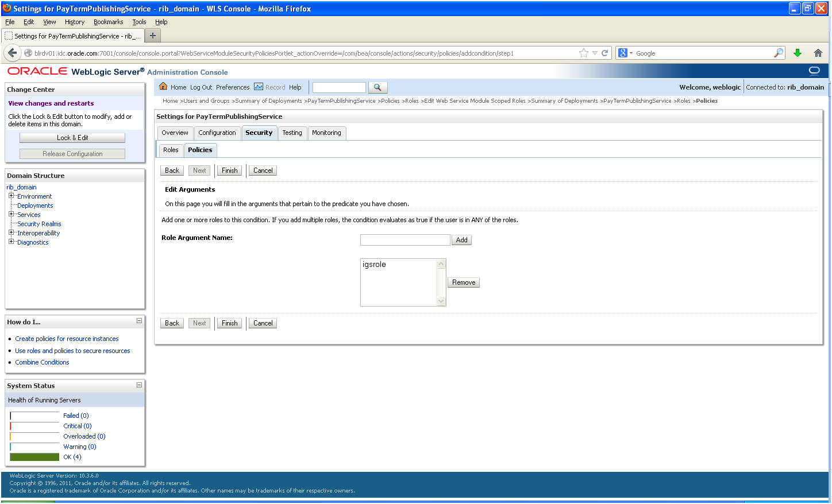Expand the Services tree node
Screen dimensions: 832x504
point(11,214)
